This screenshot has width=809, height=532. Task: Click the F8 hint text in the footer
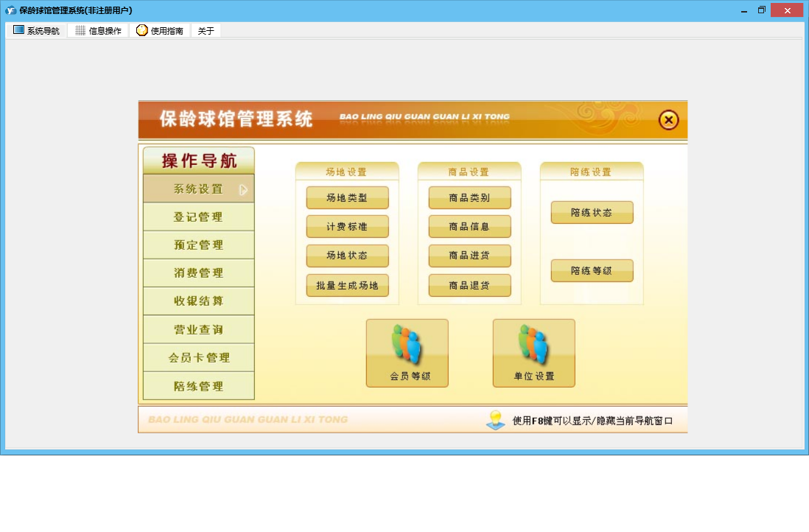592,421
